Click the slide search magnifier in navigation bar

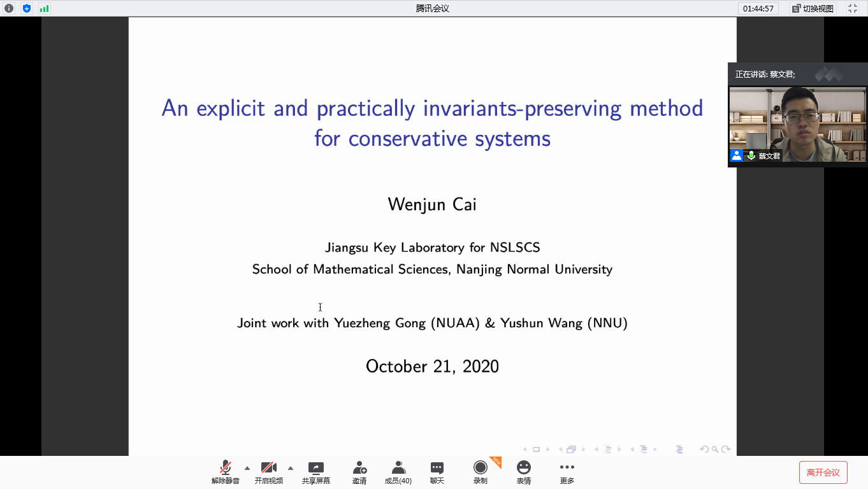click(x=715, y=450)
